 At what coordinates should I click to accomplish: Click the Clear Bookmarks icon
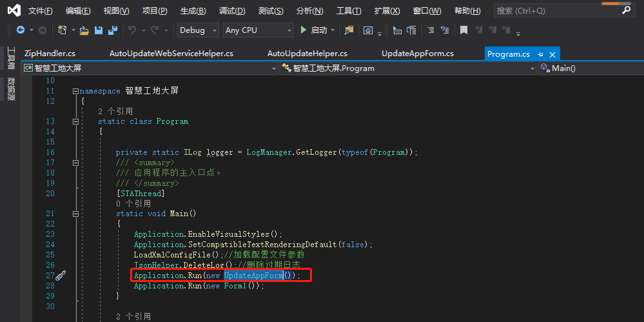tap(507, 30)
